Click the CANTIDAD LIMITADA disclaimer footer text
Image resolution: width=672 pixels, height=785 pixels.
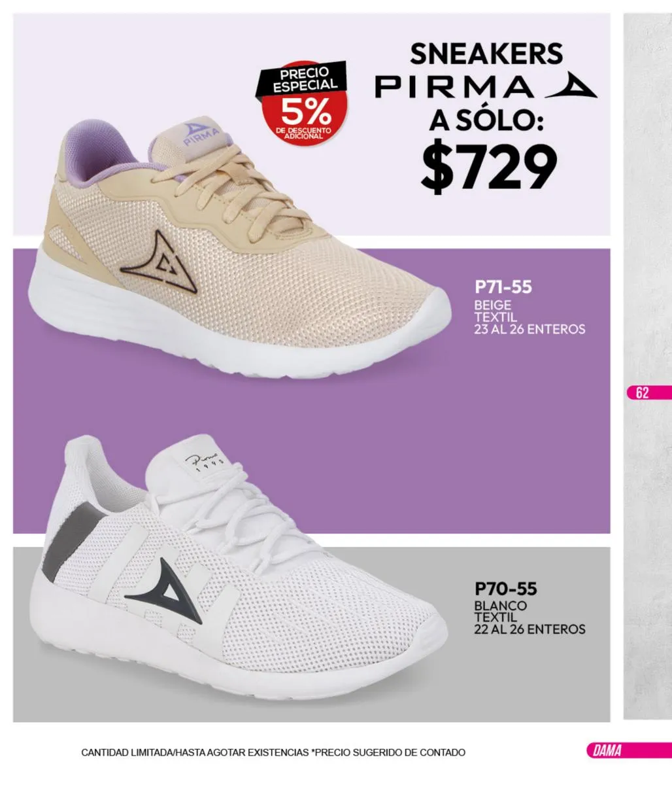coord(273,752)
